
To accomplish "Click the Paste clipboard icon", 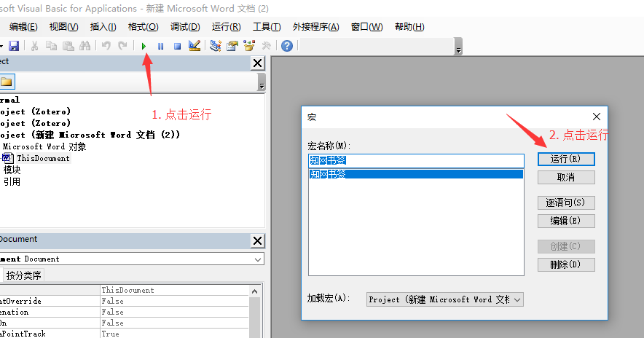I will 68,46.
